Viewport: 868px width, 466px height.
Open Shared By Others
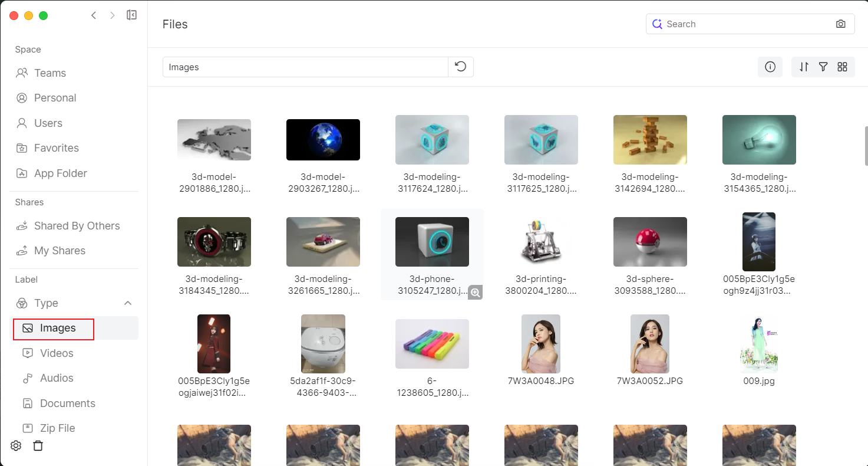77,226
